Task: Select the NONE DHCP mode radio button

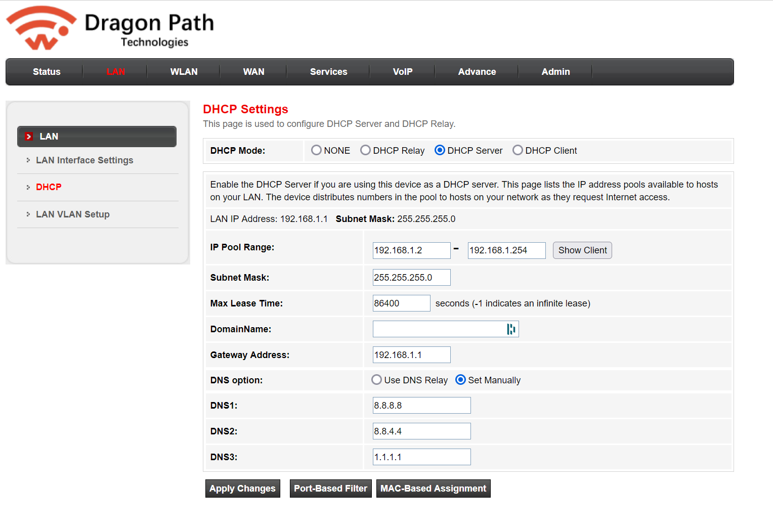Action: (x=317, y=150)
